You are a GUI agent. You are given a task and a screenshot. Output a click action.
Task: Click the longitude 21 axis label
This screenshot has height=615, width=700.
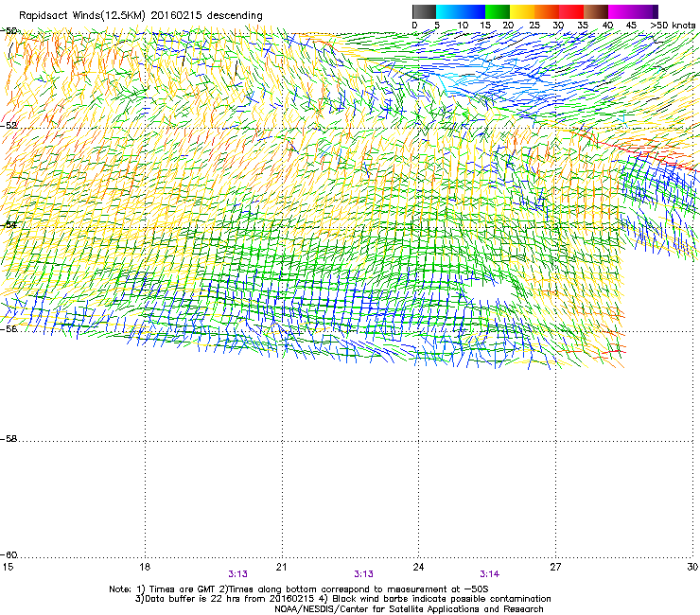281,567
